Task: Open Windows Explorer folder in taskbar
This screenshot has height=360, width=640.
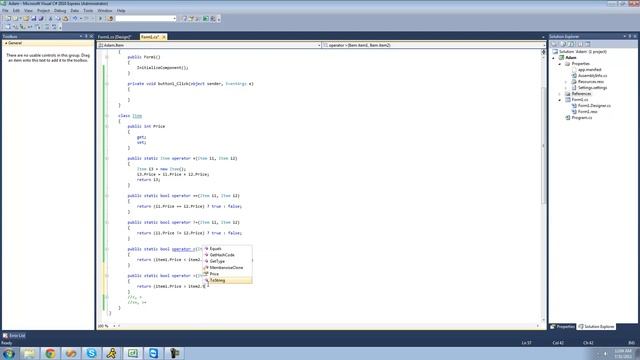Action: coord(29,353)
